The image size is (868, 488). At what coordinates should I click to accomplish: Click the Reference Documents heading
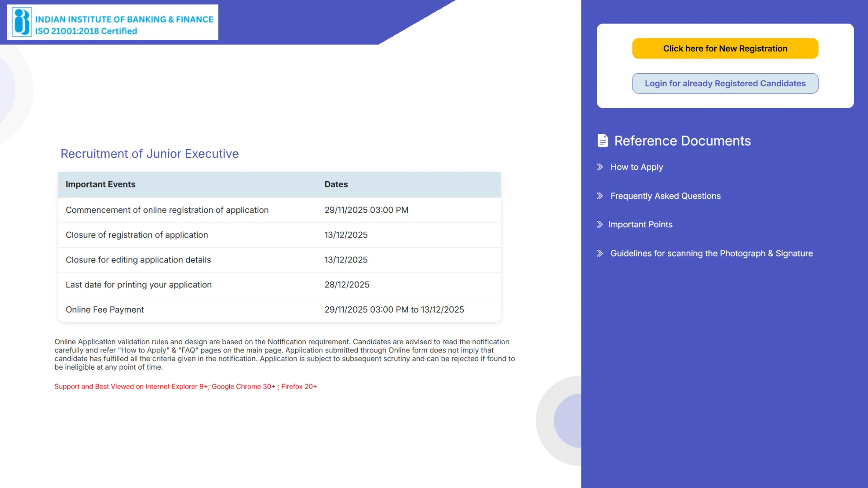(x=682, y=141)
